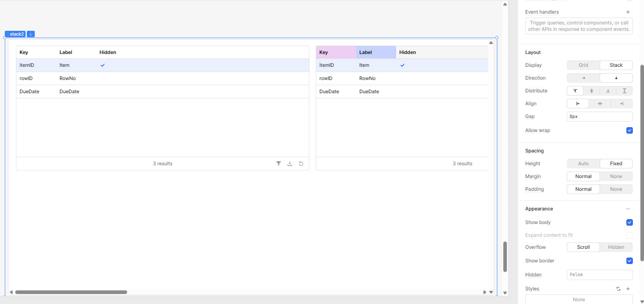644x304 pixels.
Task: Click the horizontal scrollbar thumb of the stack
Action: tap(71, 292)
